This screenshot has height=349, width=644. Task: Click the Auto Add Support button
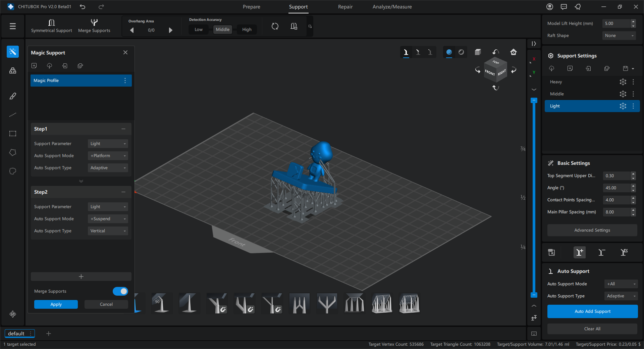coord(592,311)
